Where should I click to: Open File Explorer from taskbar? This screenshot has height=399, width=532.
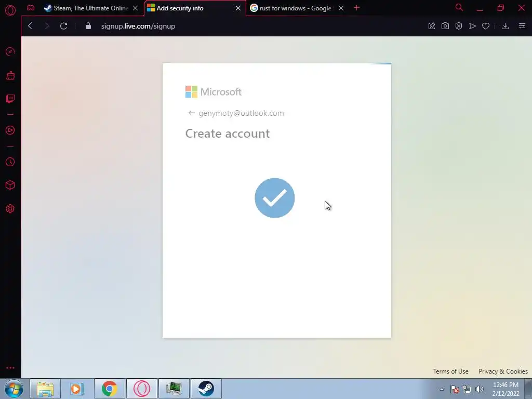coord(45,389)
